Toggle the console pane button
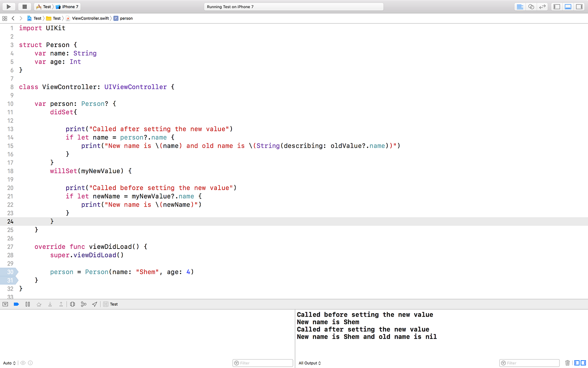The image size is (588, 368). (583, 363)
